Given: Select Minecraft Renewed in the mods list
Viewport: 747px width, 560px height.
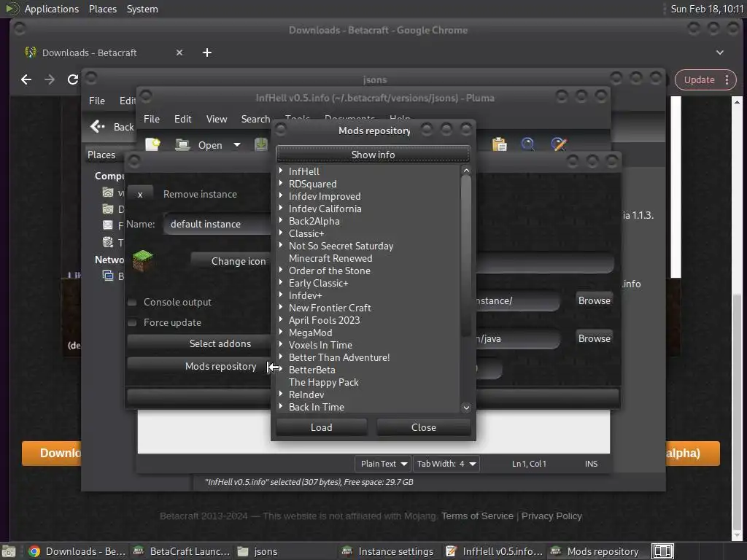Looking at the screenshot, I should coord(330,258).
